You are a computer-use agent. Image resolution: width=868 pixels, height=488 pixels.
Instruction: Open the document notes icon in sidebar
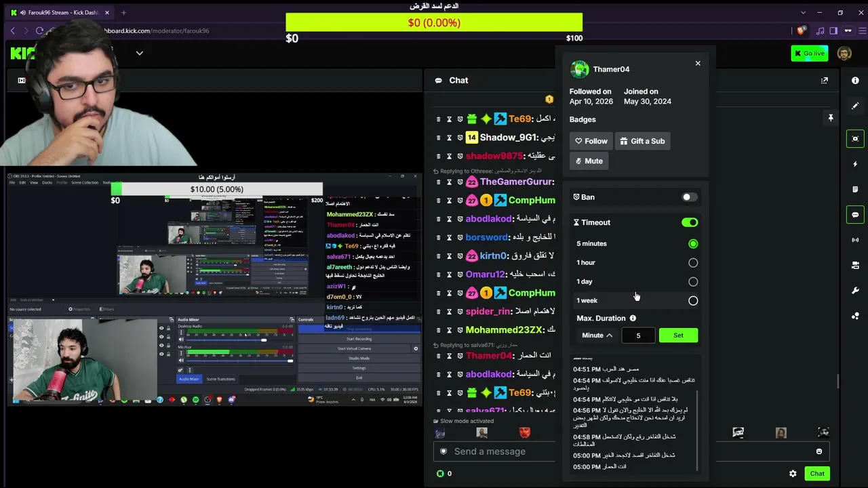click(855, 189)
